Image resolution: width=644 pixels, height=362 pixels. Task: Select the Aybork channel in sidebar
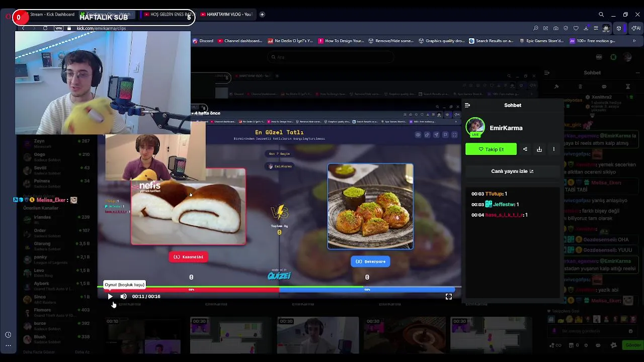click(56, 286)
